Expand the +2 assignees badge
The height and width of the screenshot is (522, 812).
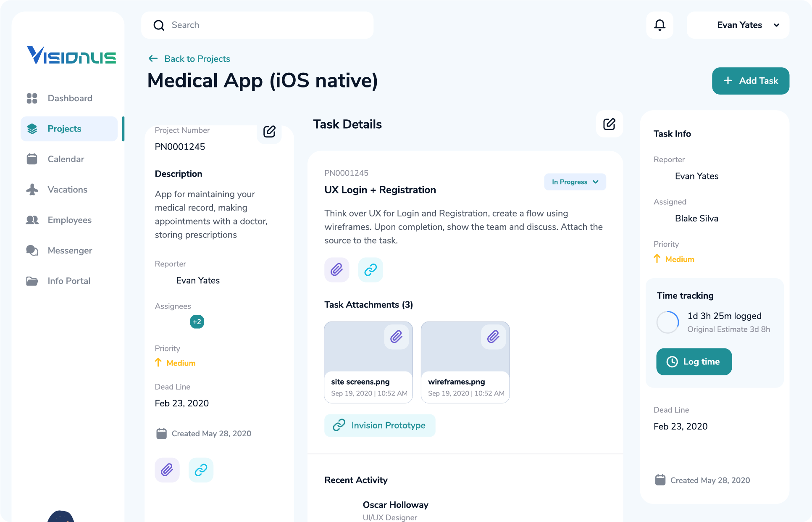(197, 322)
